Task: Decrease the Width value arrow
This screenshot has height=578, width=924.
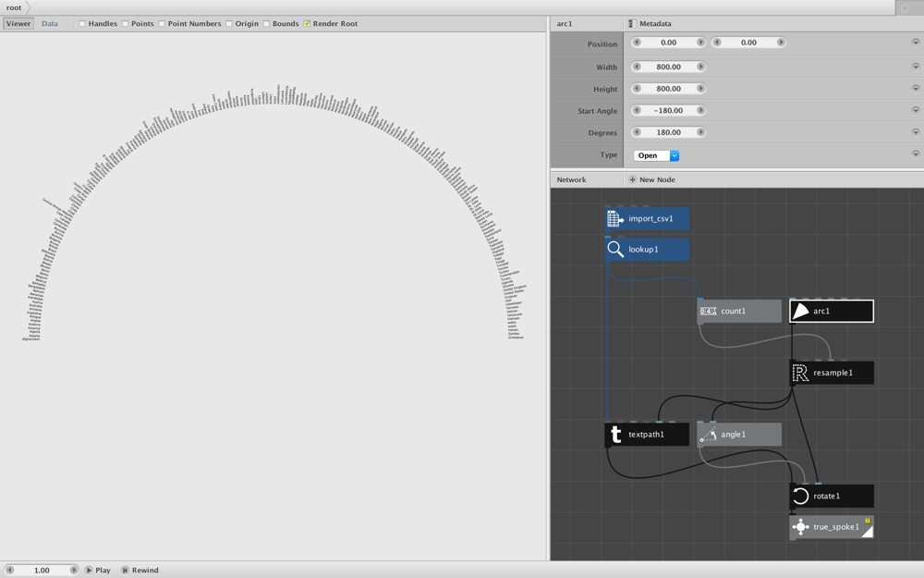Action: [x=637, y=67]
